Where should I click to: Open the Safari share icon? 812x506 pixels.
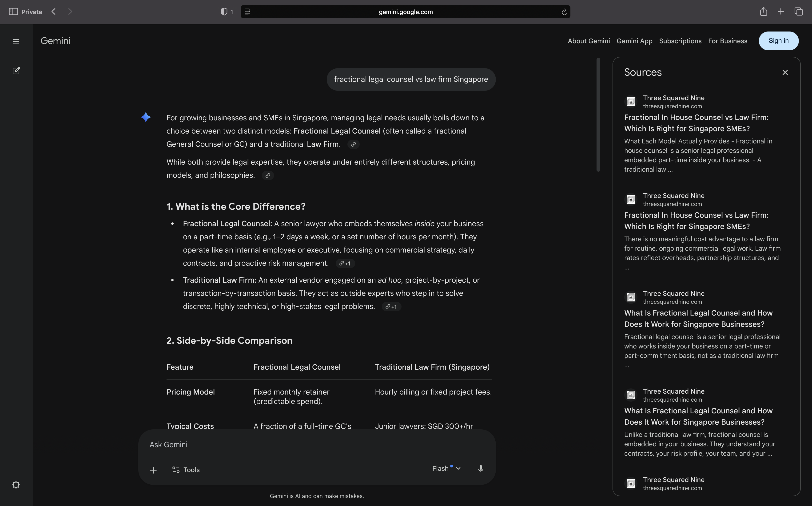764,11
